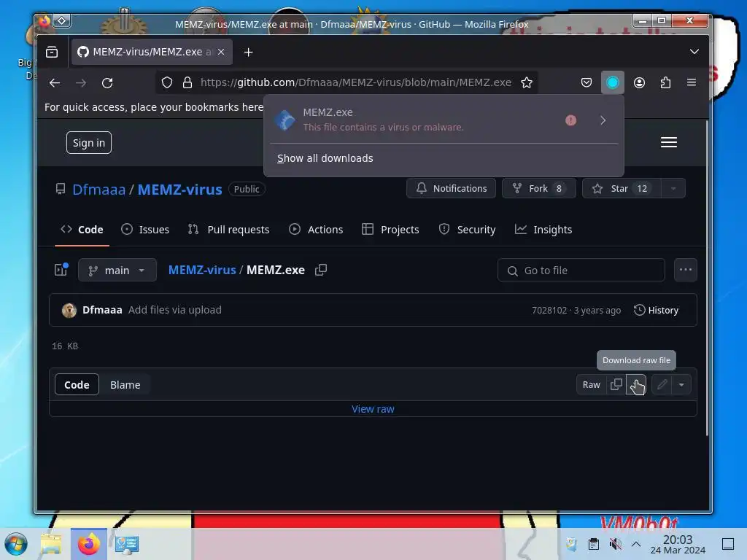Open the Extensions puzzle icon

click(665, 83)
